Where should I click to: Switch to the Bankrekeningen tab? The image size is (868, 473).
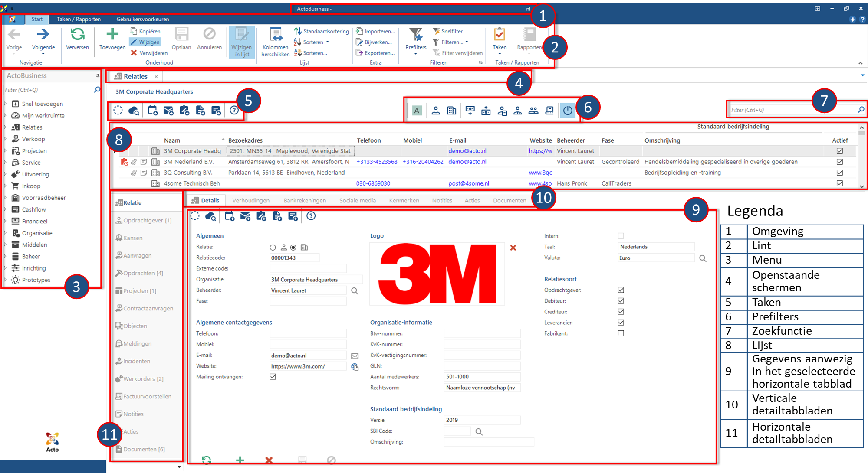(305, 200)
